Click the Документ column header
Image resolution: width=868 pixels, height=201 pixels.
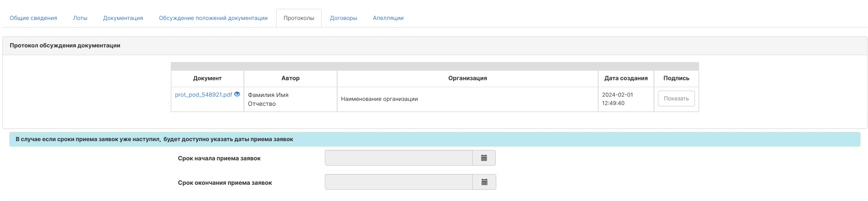click(207, 78)
